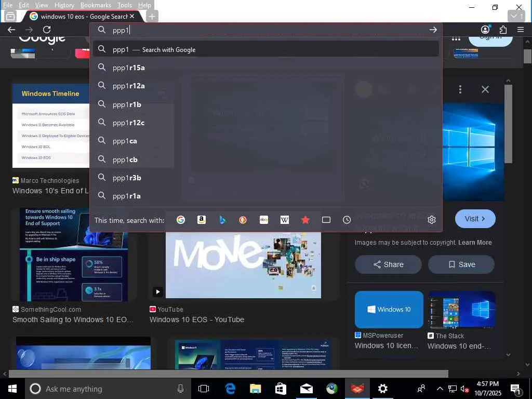Image resolution: width=532 pixels, height=399 pixels.
Task: Select the ppp1r1a suggestion
Action: [x=265, y=196]
